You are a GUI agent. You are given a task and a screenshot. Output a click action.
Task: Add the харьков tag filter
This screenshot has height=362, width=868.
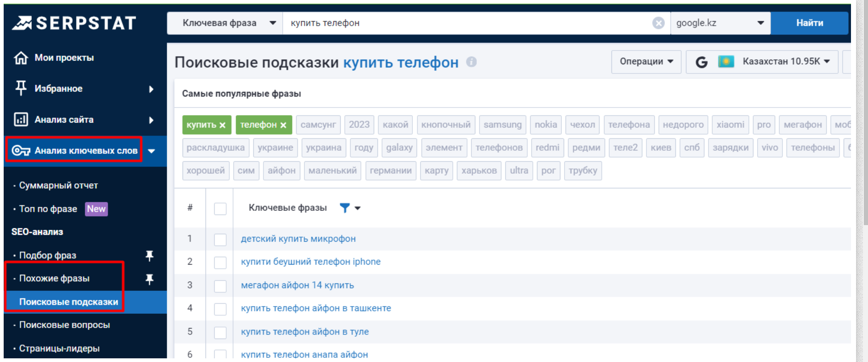[479, 171]
